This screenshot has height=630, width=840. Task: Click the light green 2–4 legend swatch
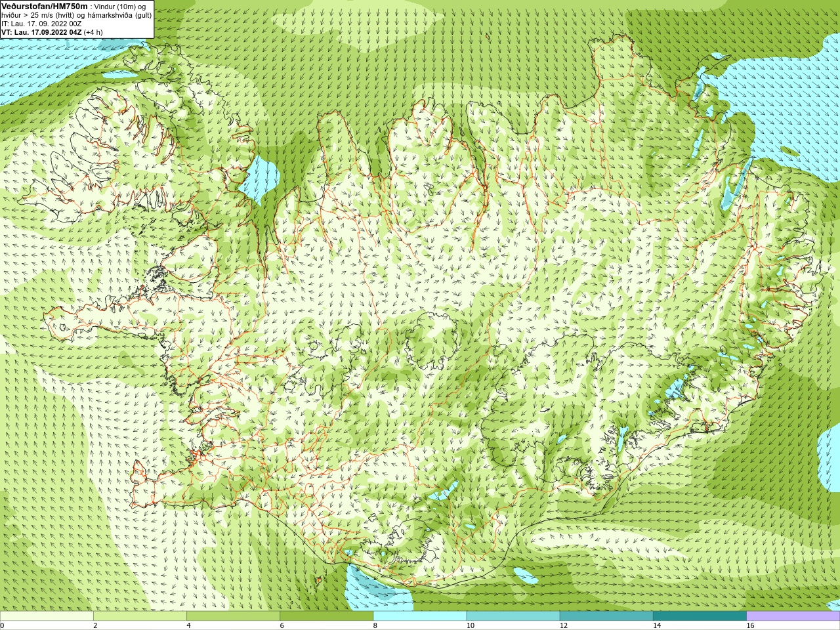pos(140,616)
